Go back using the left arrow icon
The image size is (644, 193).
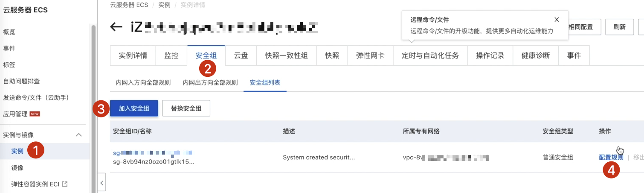(x=116, y=27)
